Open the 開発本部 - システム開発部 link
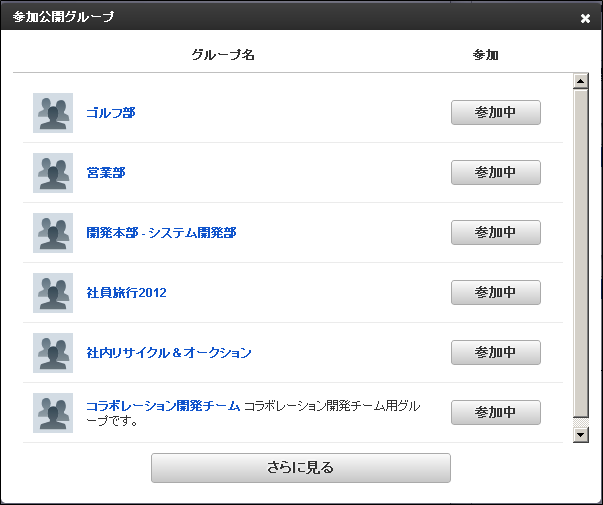Image resolution: width=603 pixels, height=505 pixels. pyautogui.click(x=161, y=233)
